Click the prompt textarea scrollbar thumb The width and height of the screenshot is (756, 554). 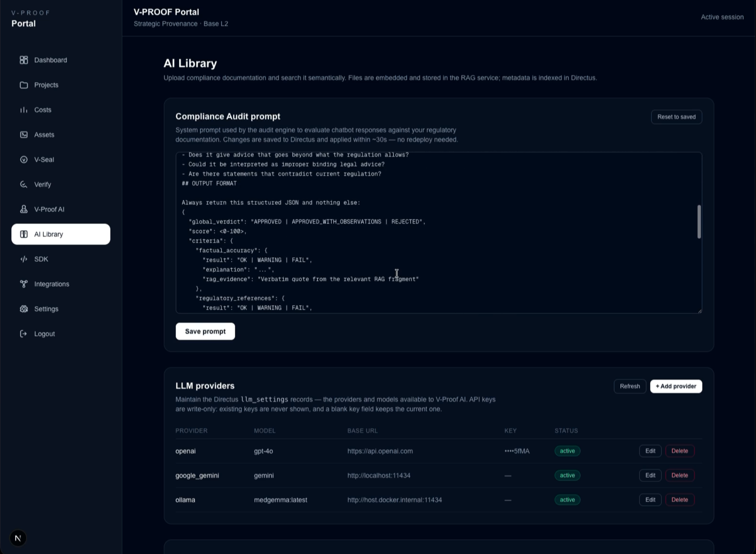(x=699, y=221)
